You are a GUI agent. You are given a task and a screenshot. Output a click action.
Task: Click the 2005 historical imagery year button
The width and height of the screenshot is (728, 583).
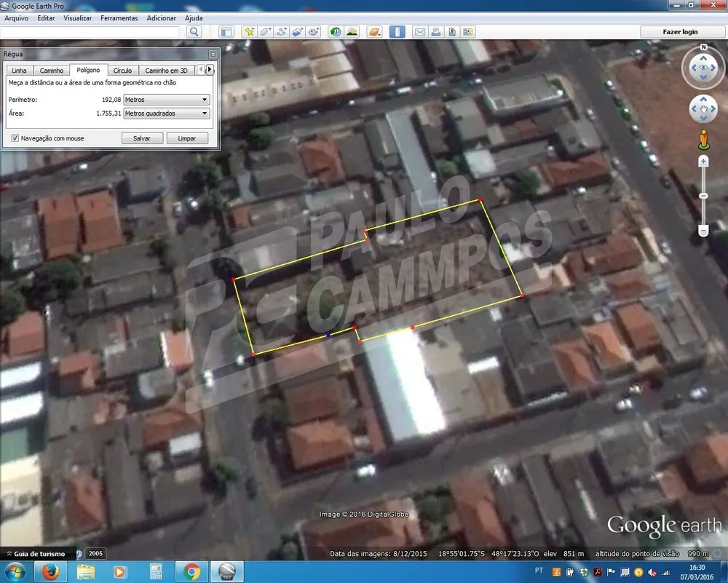pos(95,553)
